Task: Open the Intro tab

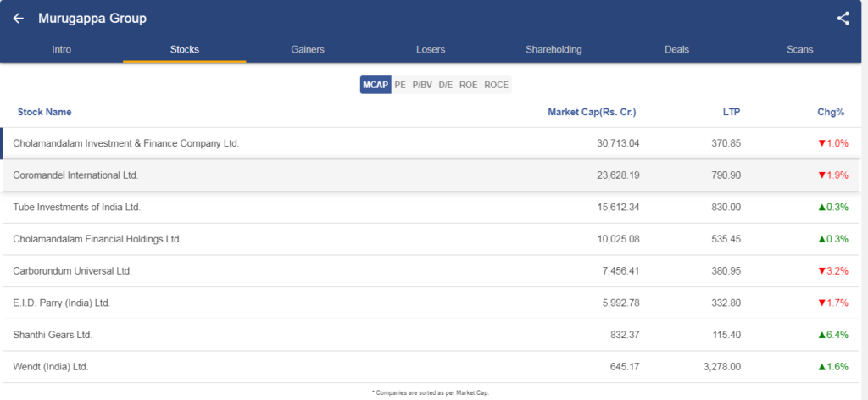Action: pos(61,49)
